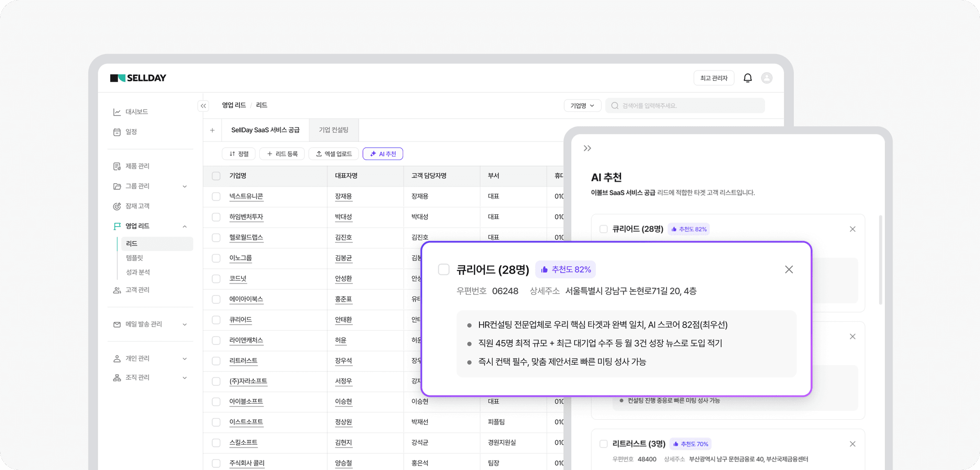Click the search input field
This screenshot has height=470, width=980.
(x=689, y=106)
